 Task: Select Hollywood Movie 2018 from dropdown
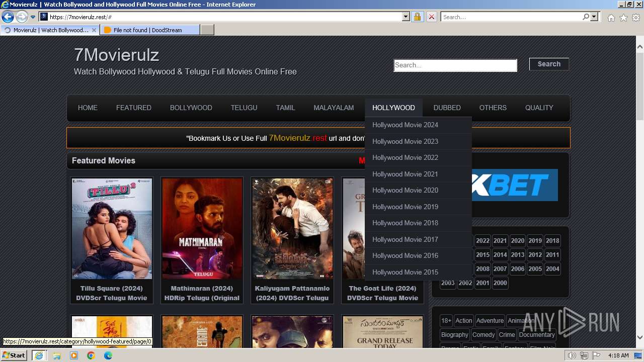click(418, 223)
